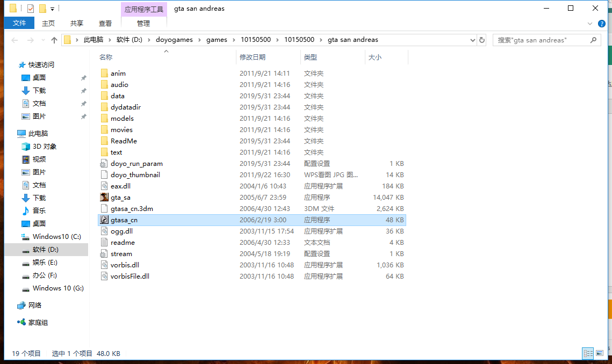Select the dydatadir folder row

(x=252, y=107)
